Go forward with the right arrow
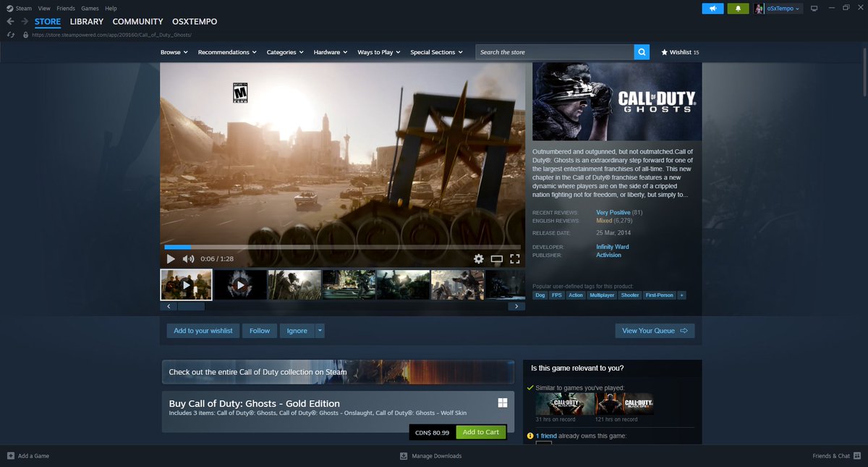 [x=23, y=22]
